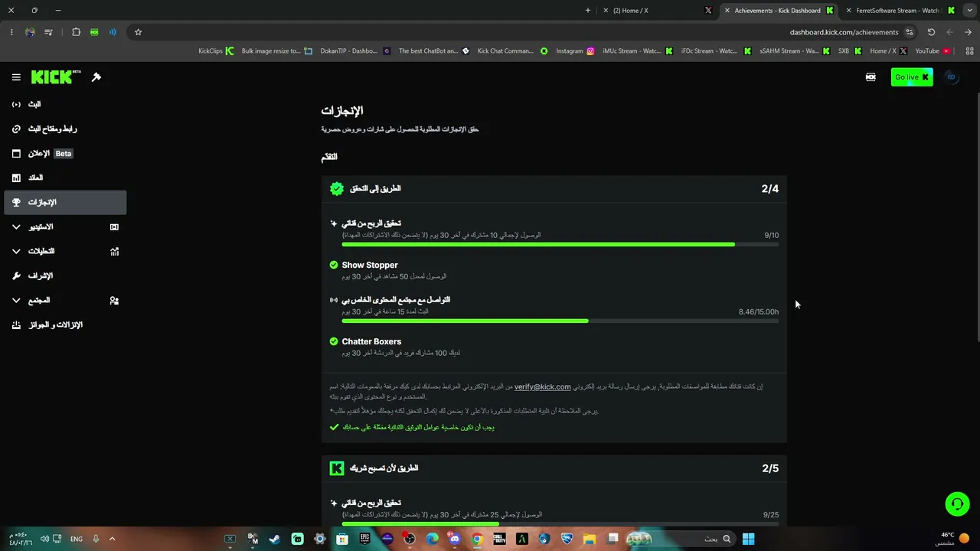Click the Chatter Boxers checkmark icon
980x551 pixels.
pyautogui.click(x=334, y=341)
